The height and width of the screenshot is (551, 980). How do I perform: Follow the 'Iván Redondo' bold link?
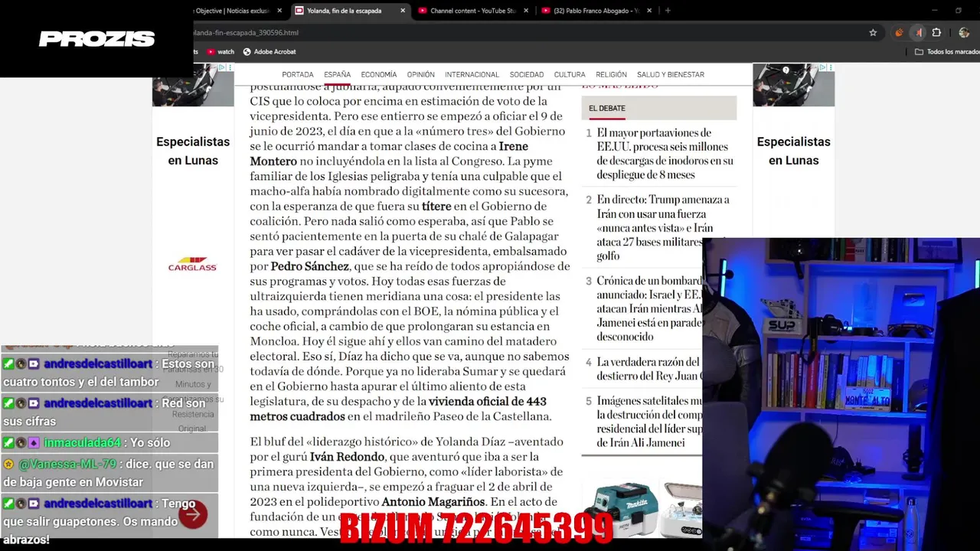(x=347, y=457)
